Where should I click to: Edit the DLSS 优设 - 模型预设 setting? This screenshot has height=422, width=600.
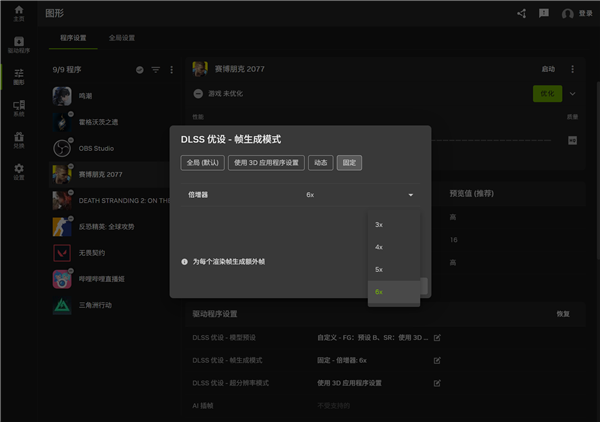(x=437, y=337)
